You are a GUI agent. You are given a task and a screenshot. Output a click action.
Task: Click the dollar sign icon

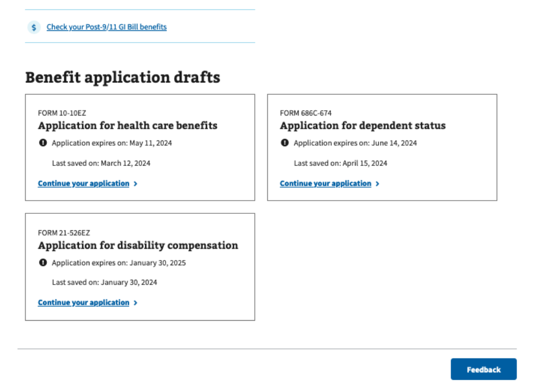34,27
